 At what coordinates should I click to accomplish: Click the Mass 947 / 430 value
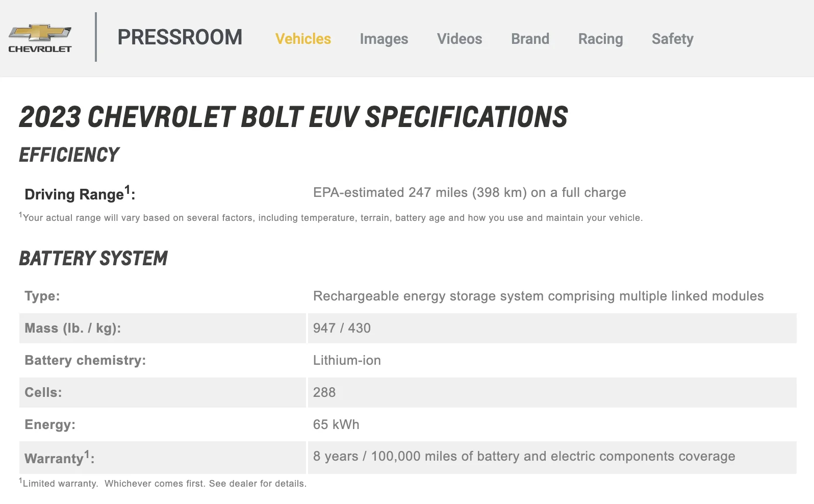point(342,328)
